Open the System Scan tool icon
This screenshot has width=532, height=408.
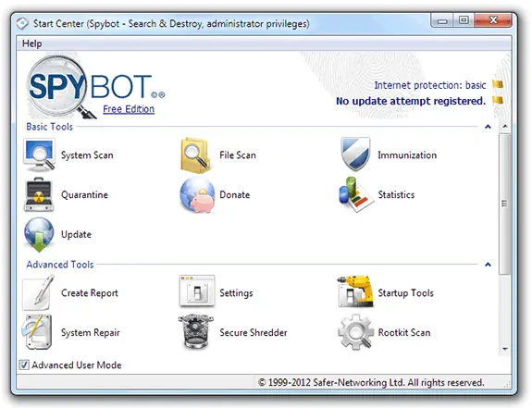(39, 155)
